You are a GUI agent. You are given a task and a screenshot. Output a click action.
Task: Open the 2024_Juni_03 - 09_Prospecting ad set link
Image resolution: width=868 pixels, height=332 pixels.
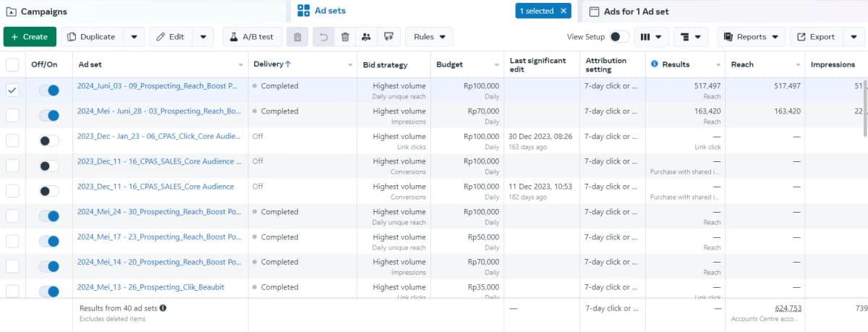pos(158,85)
